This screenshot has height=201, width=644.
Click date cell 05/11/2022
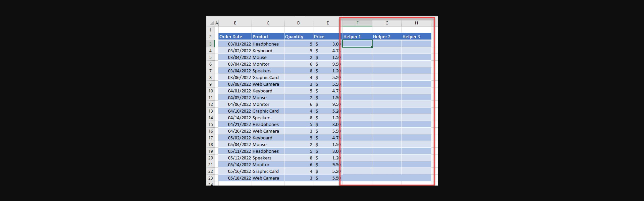pos(235,151)
